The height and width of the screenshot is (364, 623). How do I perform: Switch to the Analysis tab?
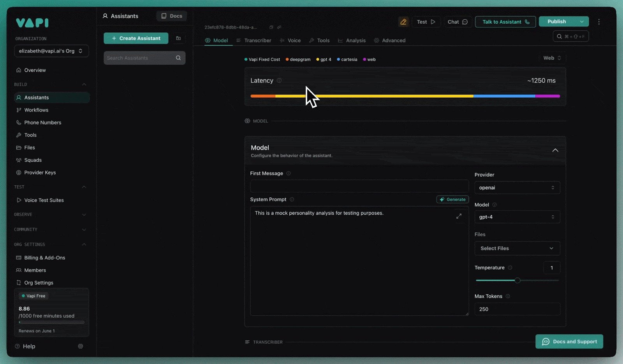[352, 40]
